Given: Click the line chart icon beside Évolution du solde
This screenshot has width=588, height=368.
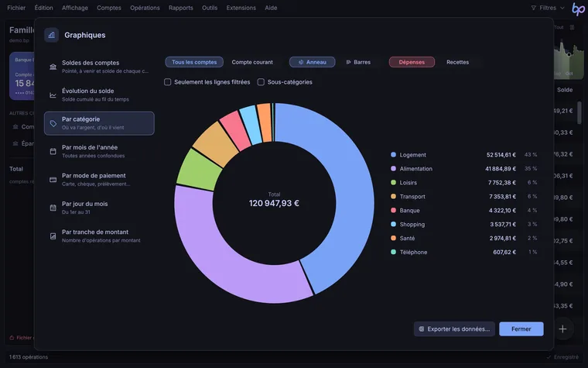Looking at the screenshot, I should (x=53, y=95).
